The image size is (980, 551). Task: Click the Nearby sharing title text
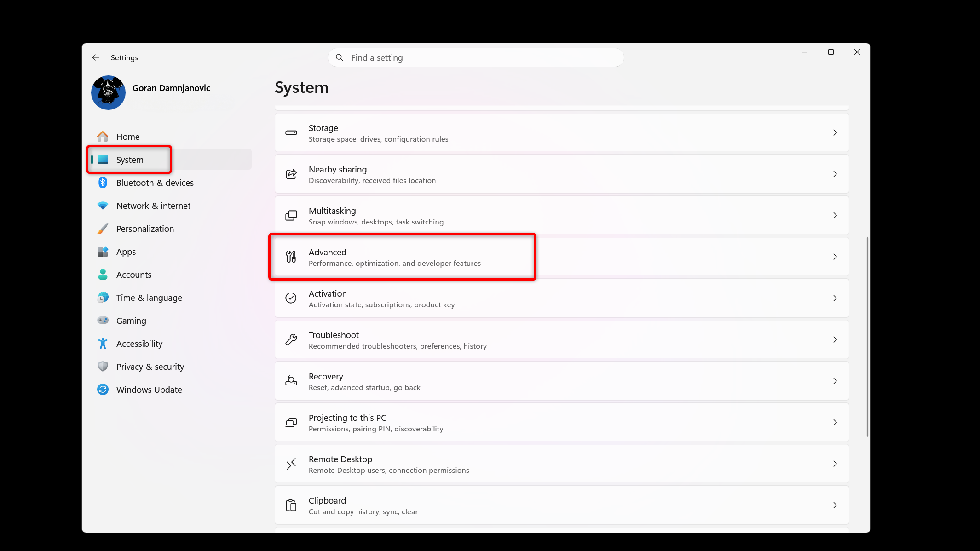338,169
